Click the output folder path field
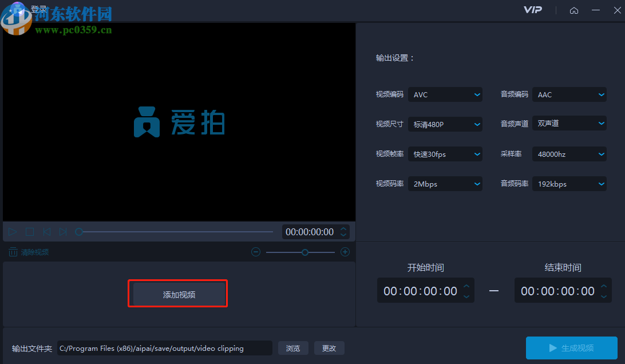 pos(165,348)
